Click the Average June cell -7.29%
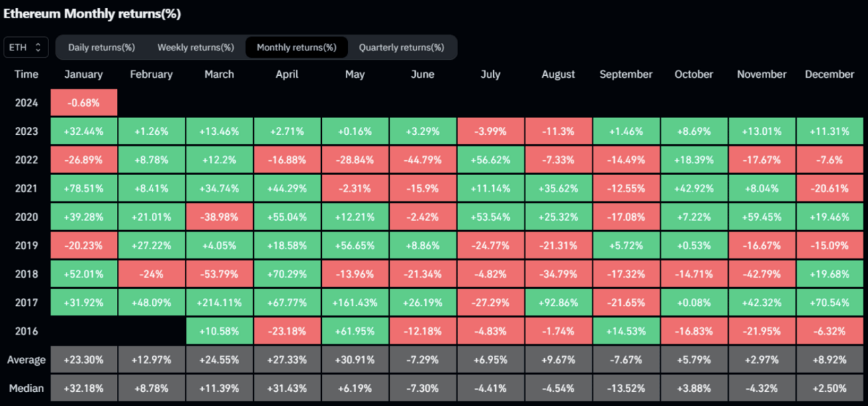Screen dimensions: 868x406 (x=423, y=360)
